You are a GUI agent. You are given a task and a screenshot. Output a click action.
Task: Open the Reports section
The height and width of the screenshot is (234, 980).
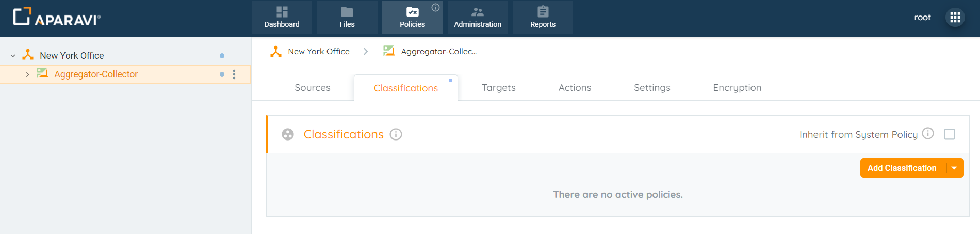pyautogui.click(x=543, y=18)
